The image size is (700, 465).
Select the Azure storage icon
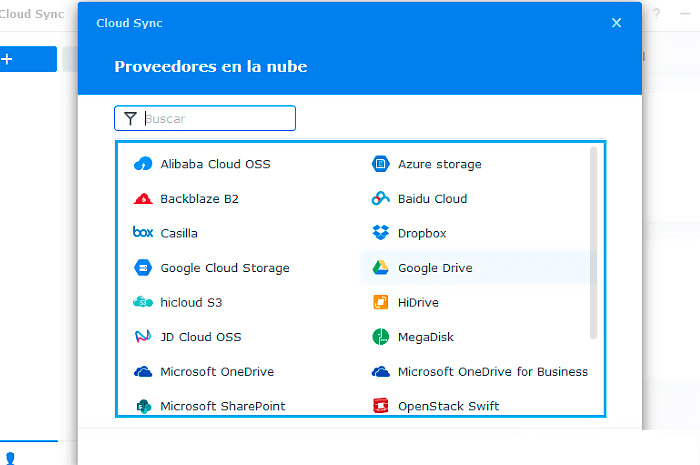click(380, 164)
